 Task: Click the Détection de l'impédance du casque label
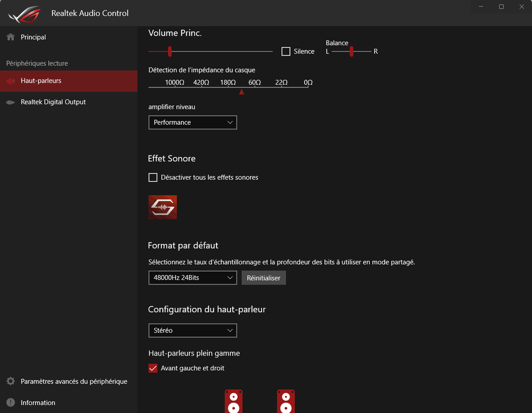pyautogui.click(x=202, y=70)
